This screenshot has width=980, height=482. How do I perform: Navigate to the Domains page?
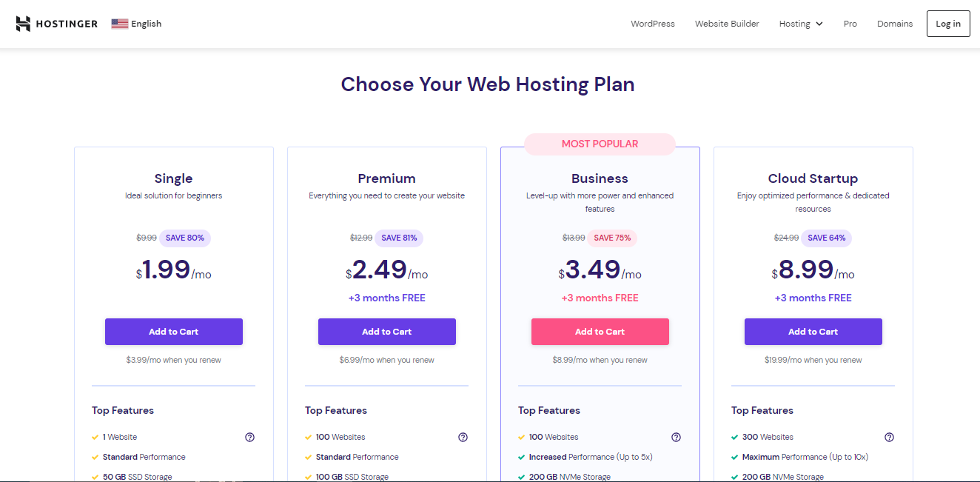(x=895, y=24)
